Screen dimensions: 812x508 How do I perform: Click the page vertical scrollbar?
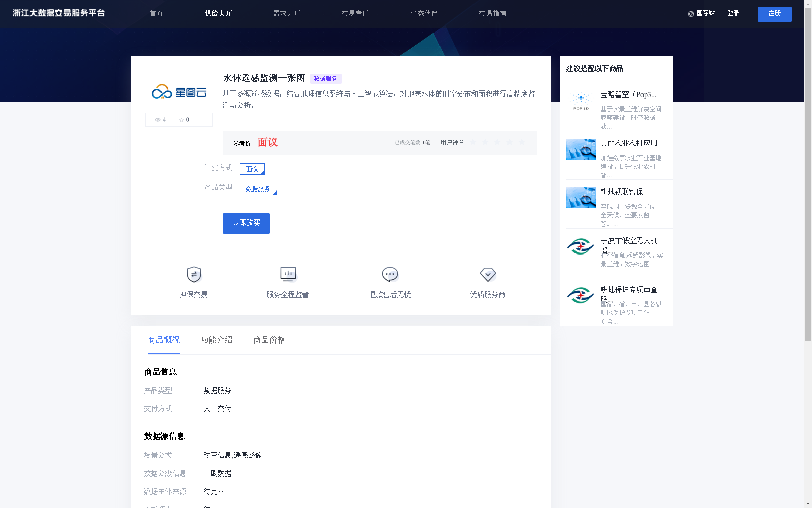coord(808,173)
